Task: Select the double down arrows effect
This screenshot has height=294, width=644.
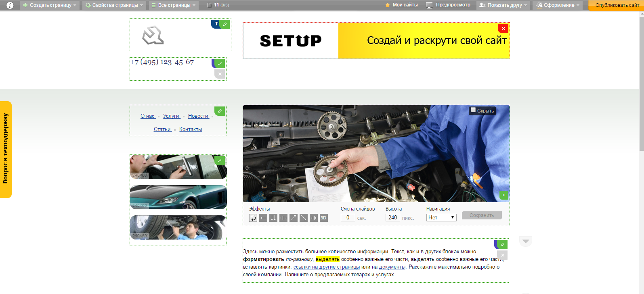Action: pos(273,218)
